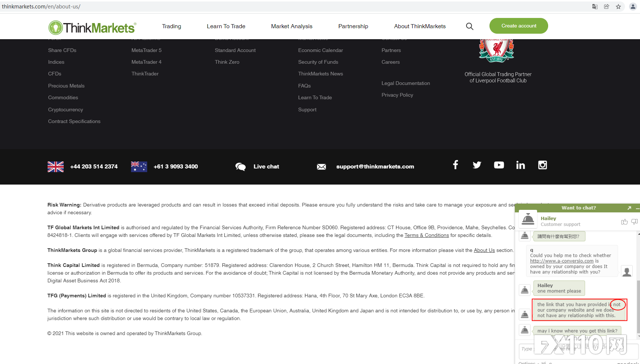Open the MetaTrader 4 link
This screenshot has width=640, height=364.
(x=146, y=62)
